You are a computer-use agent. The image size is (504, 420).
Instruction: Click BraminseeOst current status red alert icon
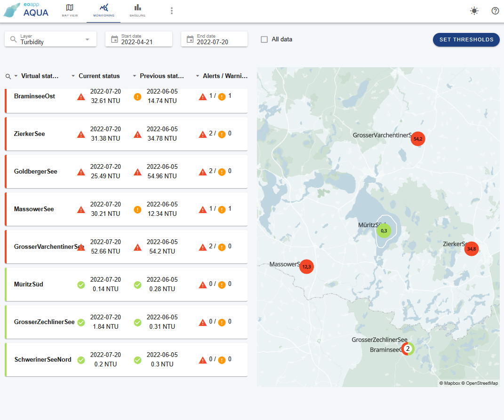click(x=81, y=97)
